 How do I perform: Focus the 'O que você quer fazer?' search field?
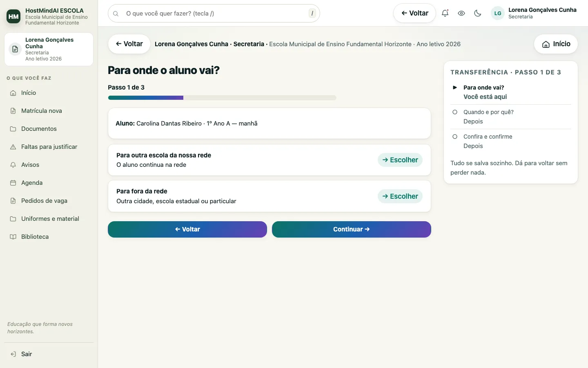pos(214,13)
